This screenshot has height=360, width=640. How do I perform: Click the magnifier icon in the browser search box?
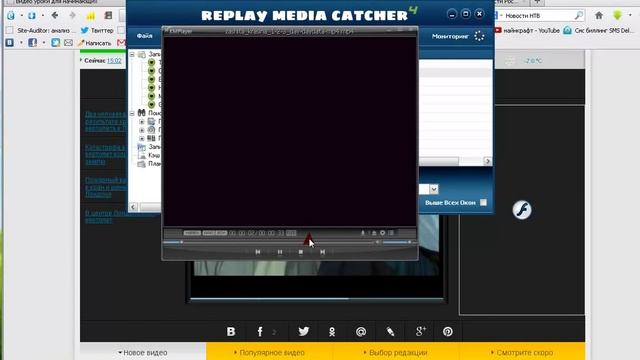pos(578,16)
